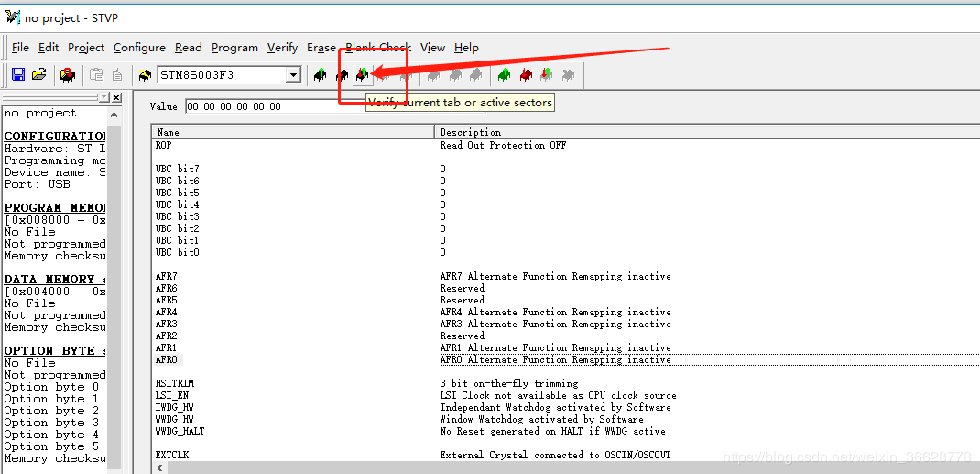
Task: Select the AFR1 option row
Action: click(167, 347)
